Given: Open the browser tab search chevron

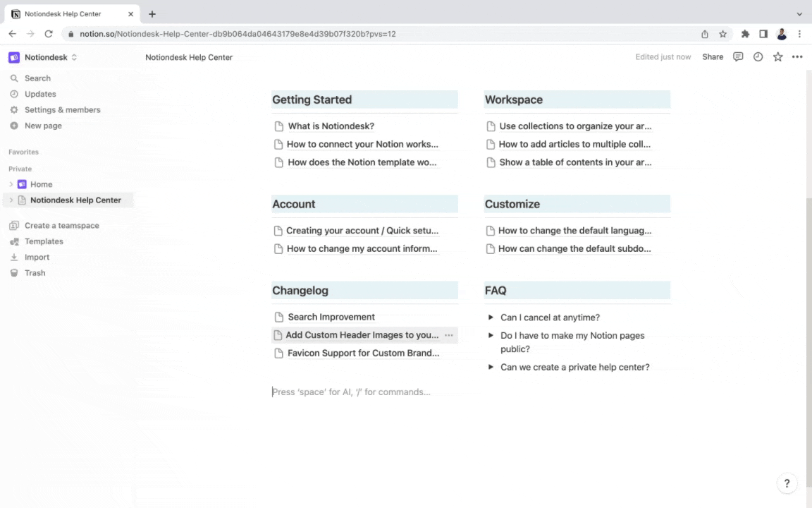Looking at the screenshot, I should [799, 14].
